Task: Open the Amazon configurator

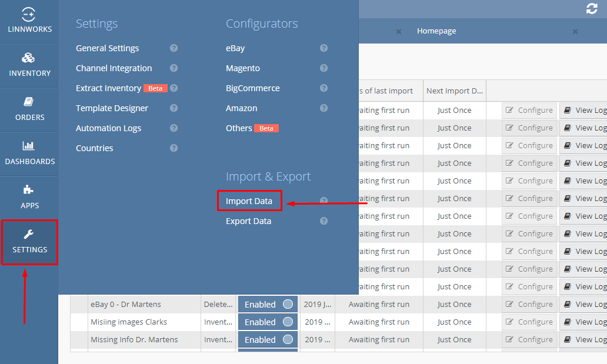Action: pyautogui.click(x=242, y=108)
